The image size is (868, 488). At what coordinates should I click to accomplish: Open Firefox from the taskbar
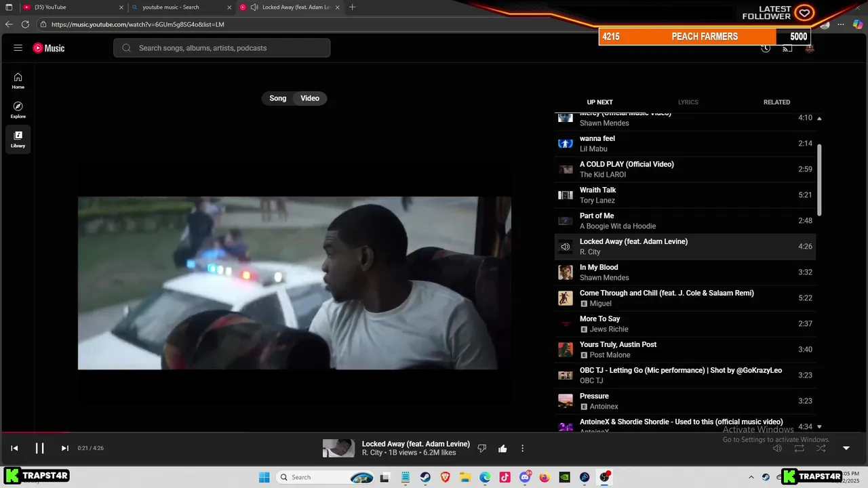(545, 477)
